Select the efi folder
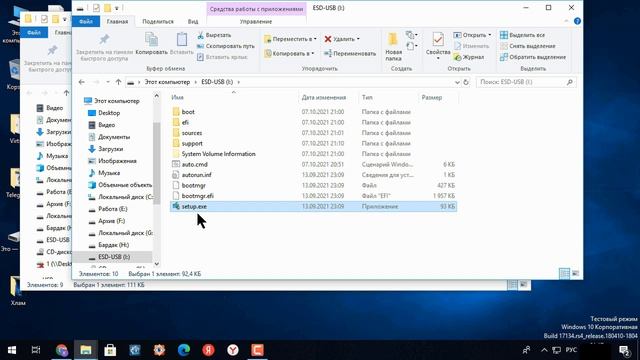This screenshot has height=360, width=640. click(185, 122)
